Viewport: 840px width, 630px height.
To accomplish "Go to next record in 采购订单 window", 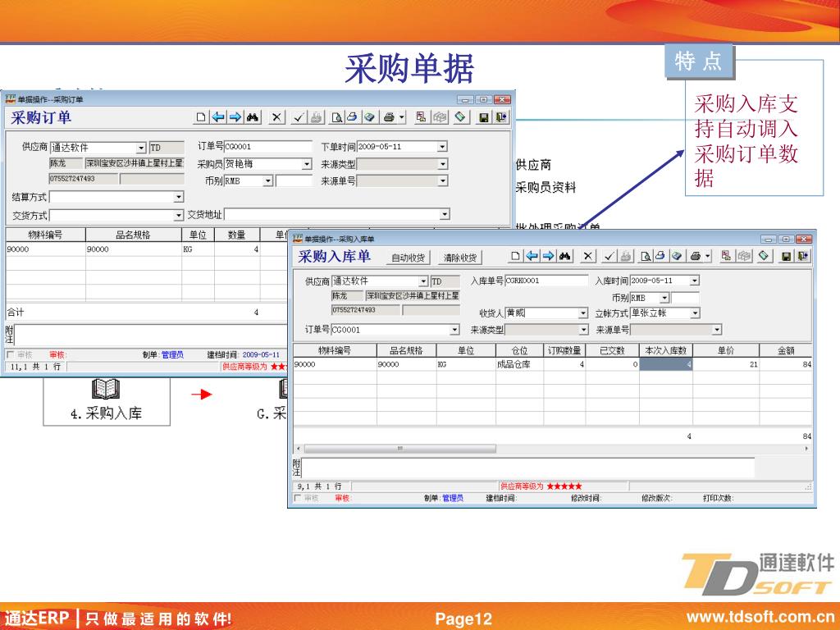I will (x=235, y=116).
